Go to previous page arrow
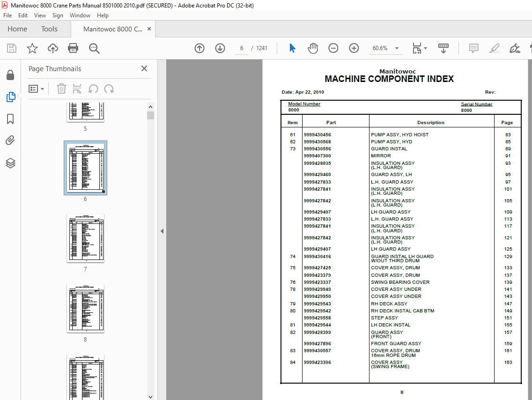This screenshot has height=400, width=532. pos(199,48)
